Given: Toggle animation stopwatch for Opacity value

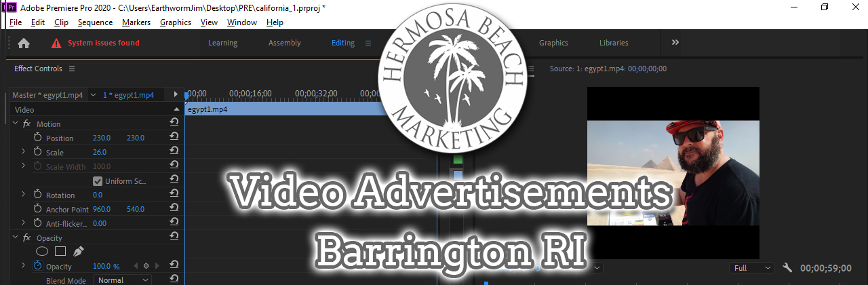Looking at the screenshot, I should point(38,266).
